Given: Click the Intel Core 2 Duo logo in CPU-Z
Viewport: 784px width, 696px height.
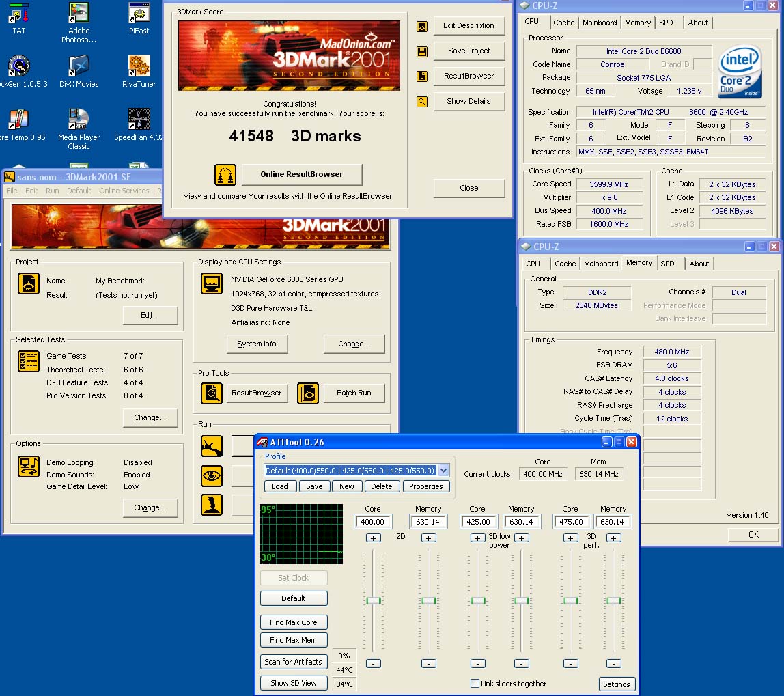Looking at the screenshot, I should (740, 72).
